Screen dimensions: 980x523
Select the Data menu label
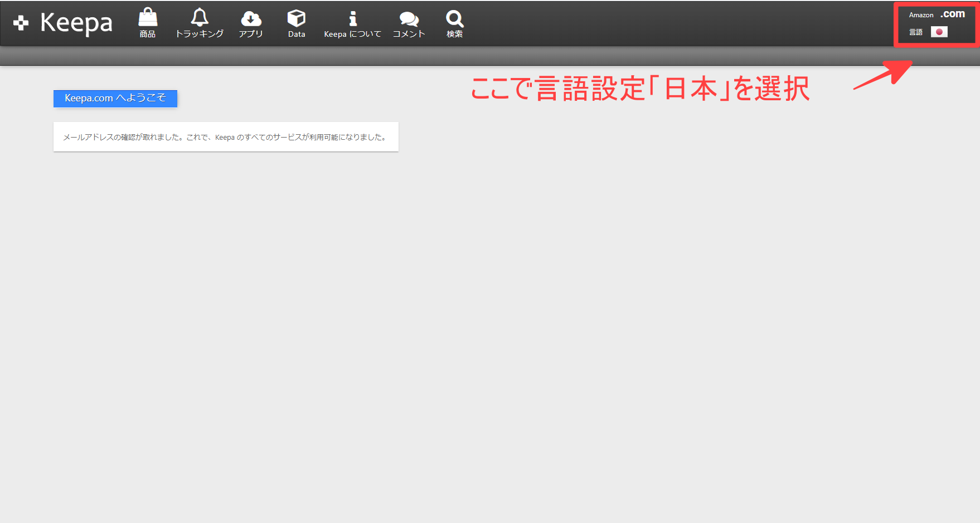click(297, 34)
